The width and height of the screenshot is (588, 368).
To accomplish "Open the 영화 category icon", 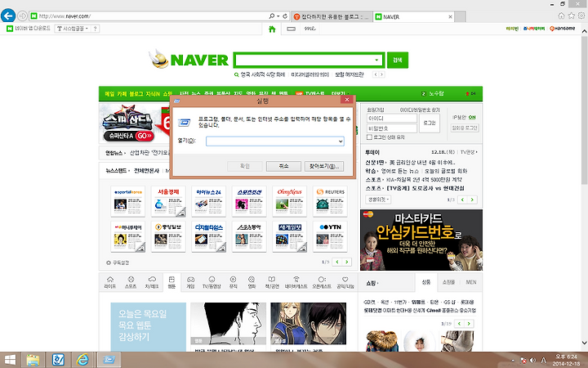I will coord(252,282).
